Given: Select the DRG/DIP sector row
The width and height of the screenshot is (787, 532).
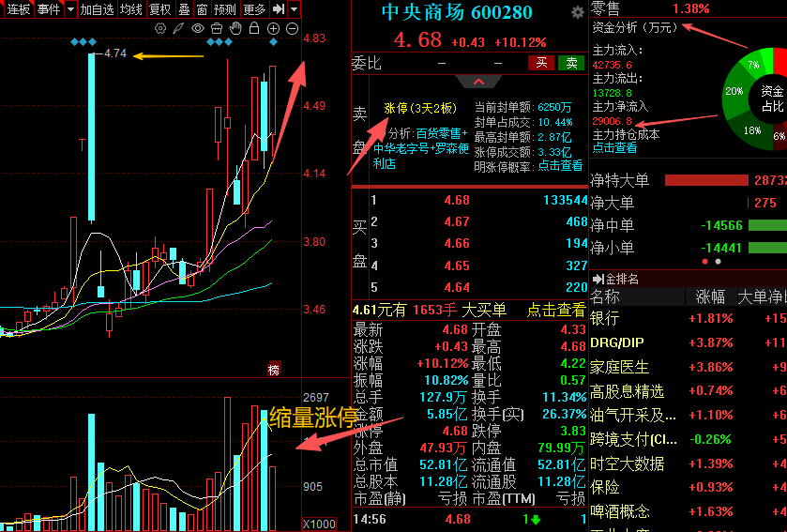Looking at the screenshot, I should [x=689, y=342].
